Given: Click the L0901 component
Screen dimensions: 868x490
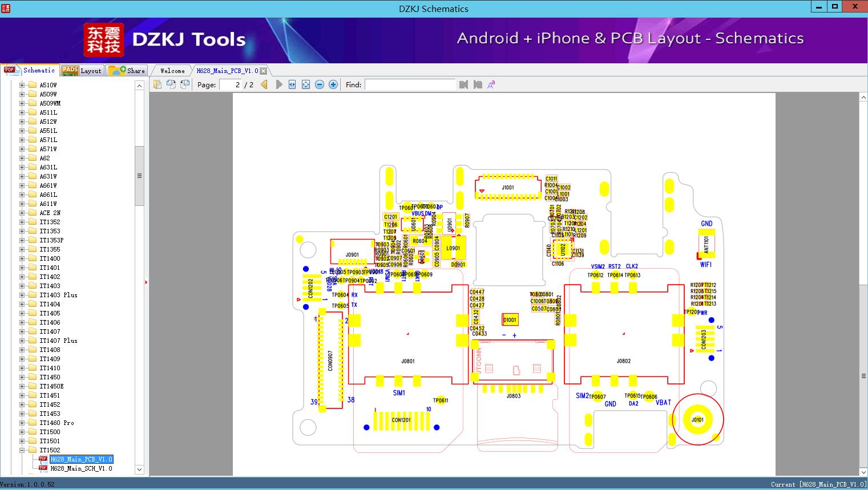Looking at the screenshot, I should (453, 248).
